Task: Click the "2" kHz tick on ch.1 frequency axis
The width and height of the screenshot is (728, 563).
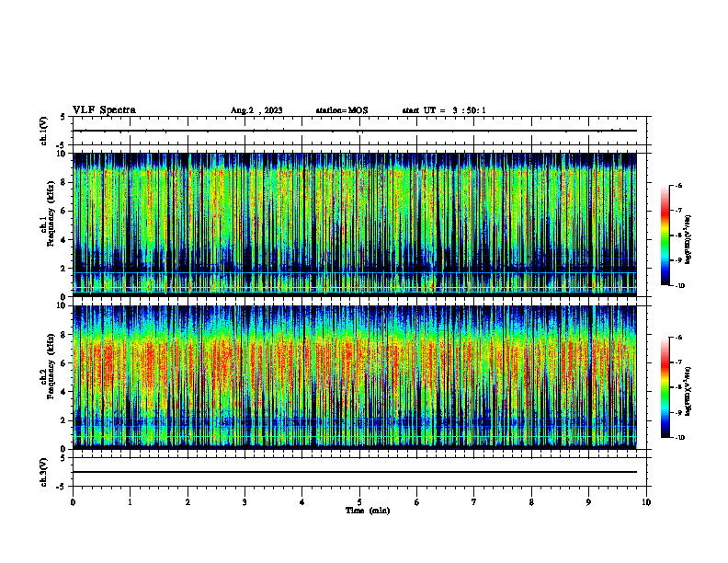Action: pyautogui.click(x=64, y=268)
